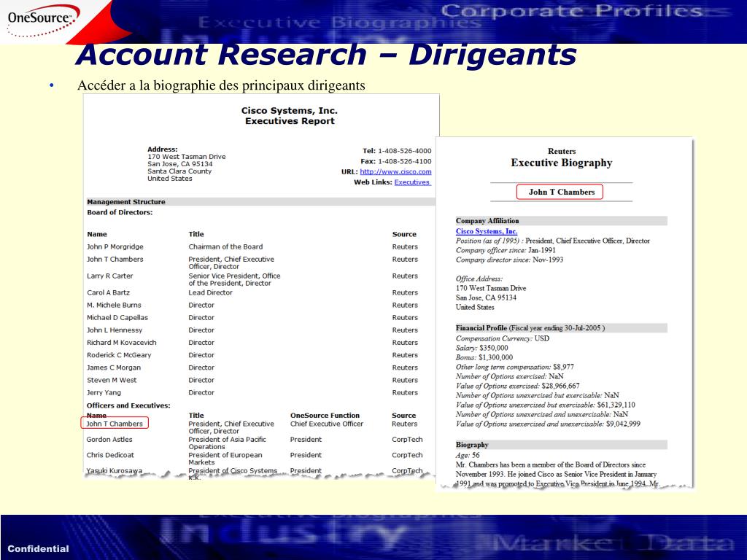
Task: Select the Fax number 1-408-526-4100
Action: [x=404, y=161]
